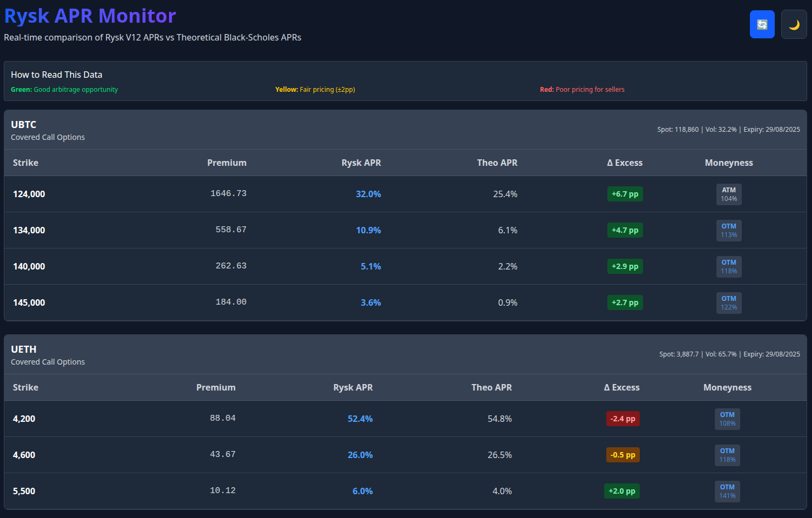Viewport: 812px width, 518px height.
Task: Click the 52.4% Rysk APR value
Action: coord(360,419)
